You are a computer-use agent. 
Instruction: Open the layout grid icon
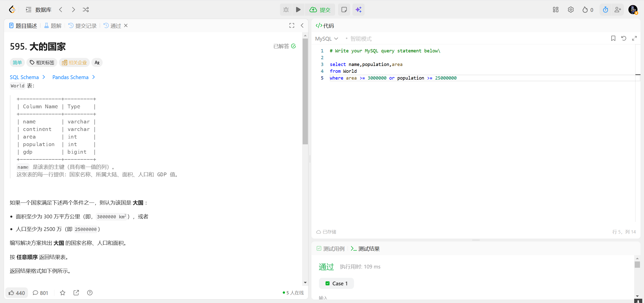[x=555, y=10]
